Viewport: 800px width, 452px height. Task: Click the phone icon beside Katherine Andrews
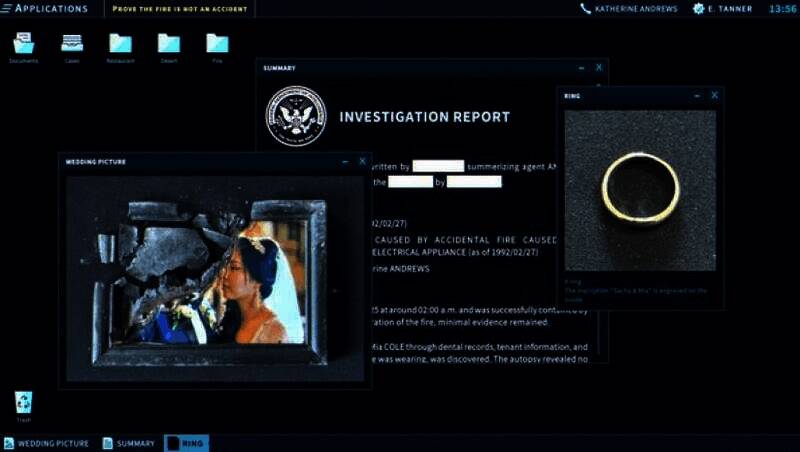pos(586,9)
